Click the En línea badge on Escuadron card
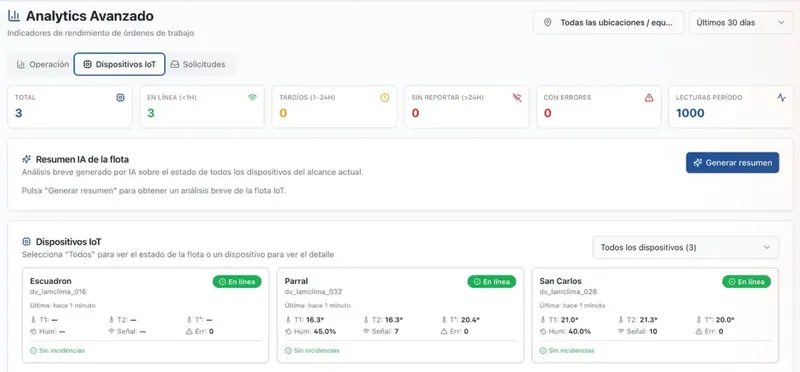Viewport: 800px width, 372px height. click(x=237, y=282)
